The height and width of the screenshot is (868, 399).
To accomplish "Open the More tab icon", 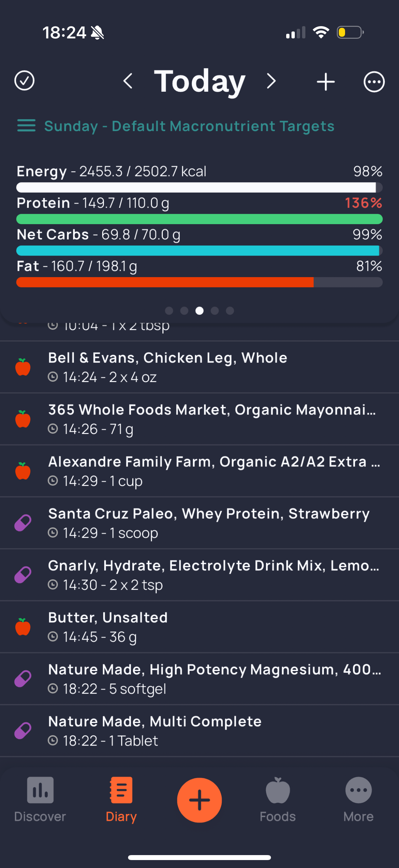I will pyautogui.click(x=359, y=790).
